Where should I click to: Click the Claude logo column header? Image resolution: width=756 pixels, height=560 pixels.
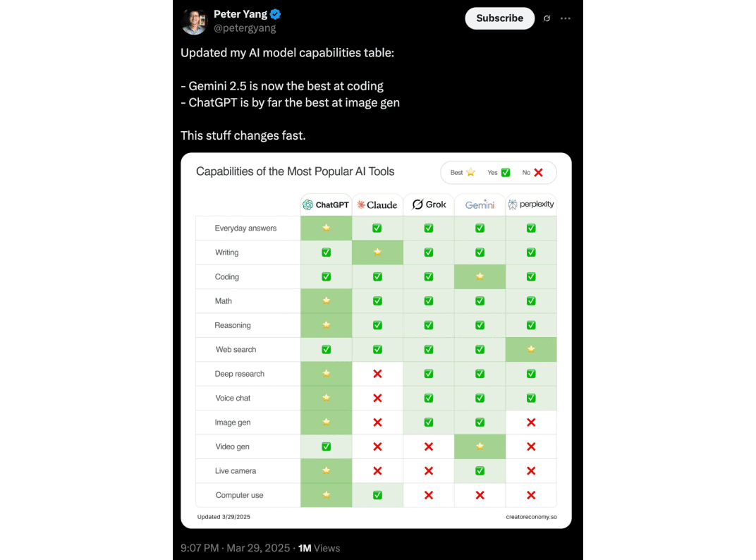tap(377, 205)
